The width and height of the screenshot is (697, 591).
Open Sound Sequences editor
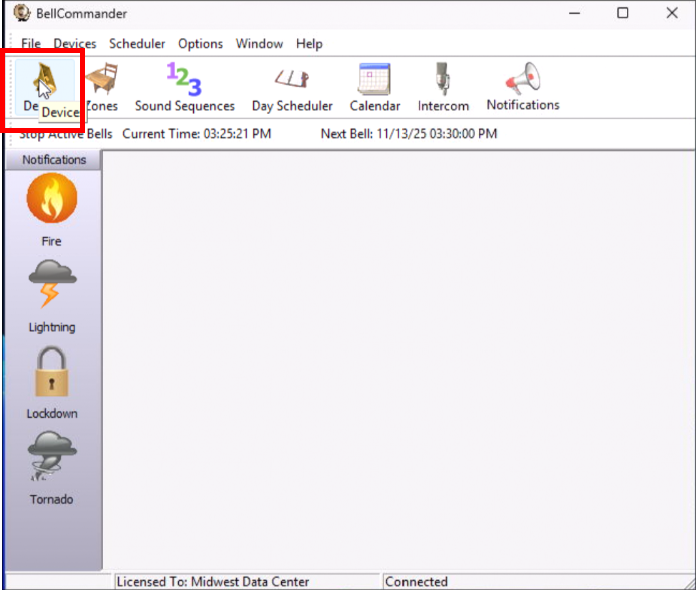[184, 86]
